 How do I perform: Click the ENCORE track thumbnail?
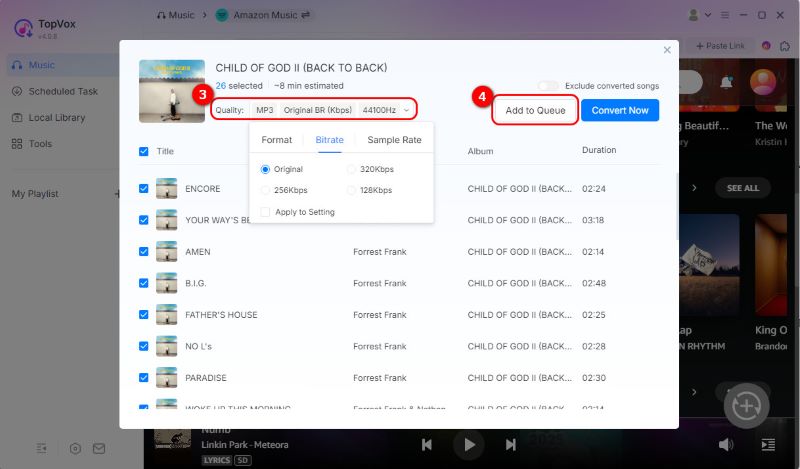coord(166,189)
